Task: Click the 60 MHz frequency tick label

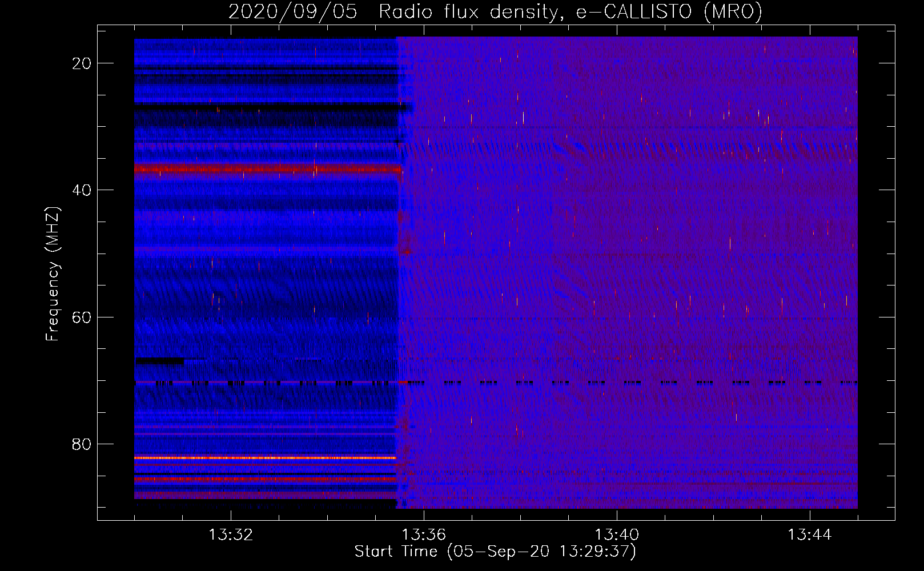Action: click(82, 317)
